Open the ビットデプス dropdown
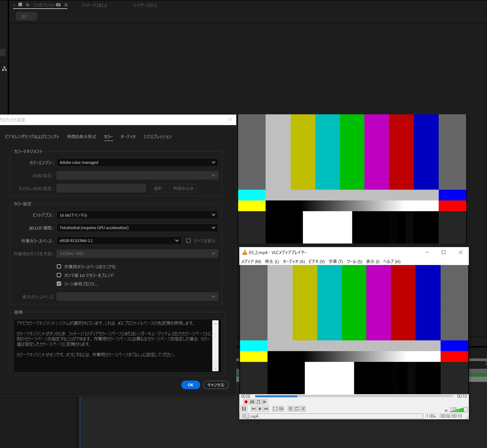 [137, 215]
